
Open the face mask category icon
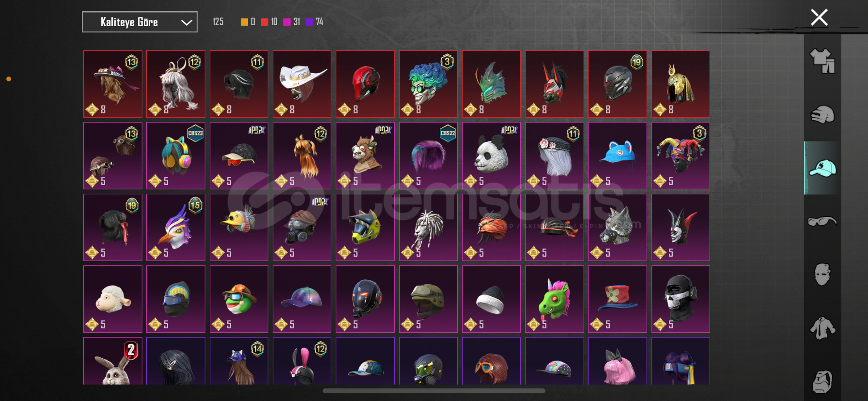pyautogui.click(x=822, y=275)
